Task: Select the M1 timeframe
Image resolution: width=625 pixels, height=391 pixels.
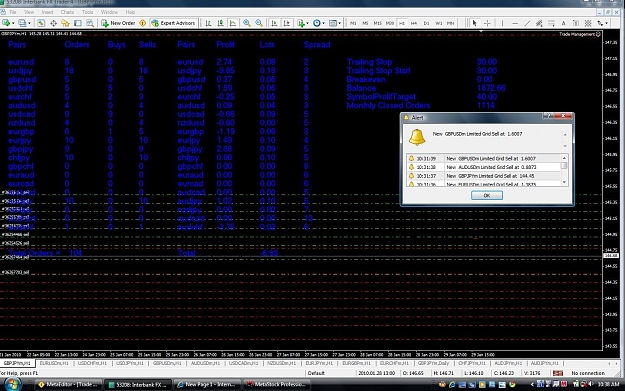Action: pos(353,23)
